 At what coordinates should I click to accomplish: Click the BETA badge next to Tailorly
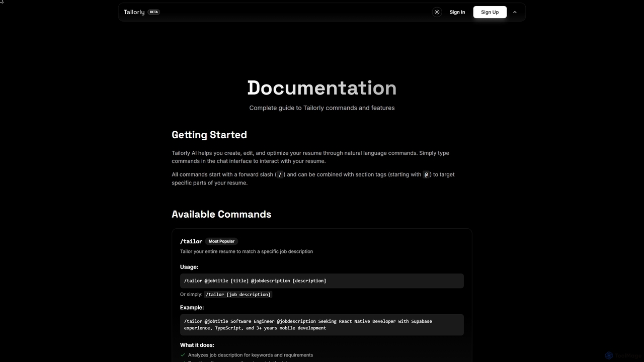(x=154, y=12)
